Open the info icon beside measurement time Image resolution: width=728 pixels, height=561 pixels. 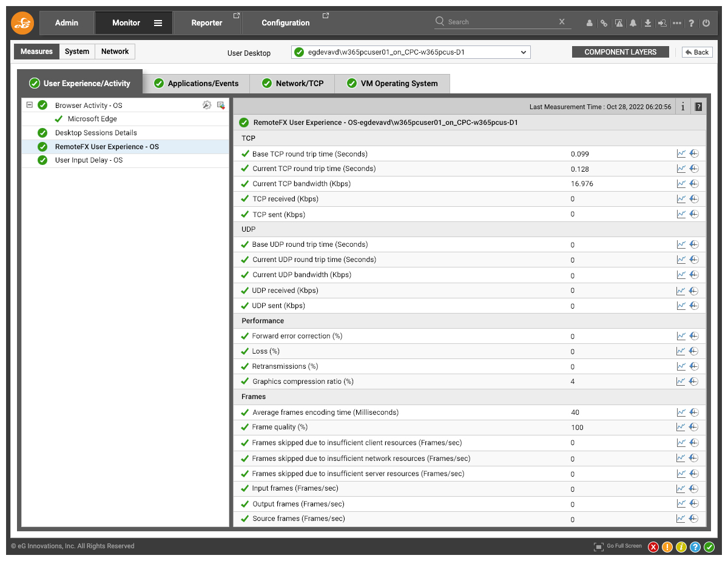point(682,107)
